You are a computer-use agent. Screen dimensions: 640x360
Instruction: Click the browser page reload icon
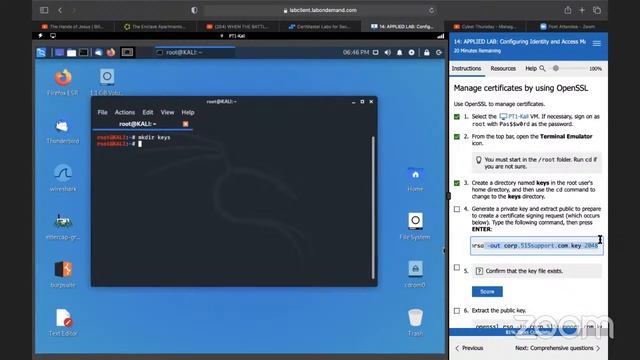[x=431, y=10]
